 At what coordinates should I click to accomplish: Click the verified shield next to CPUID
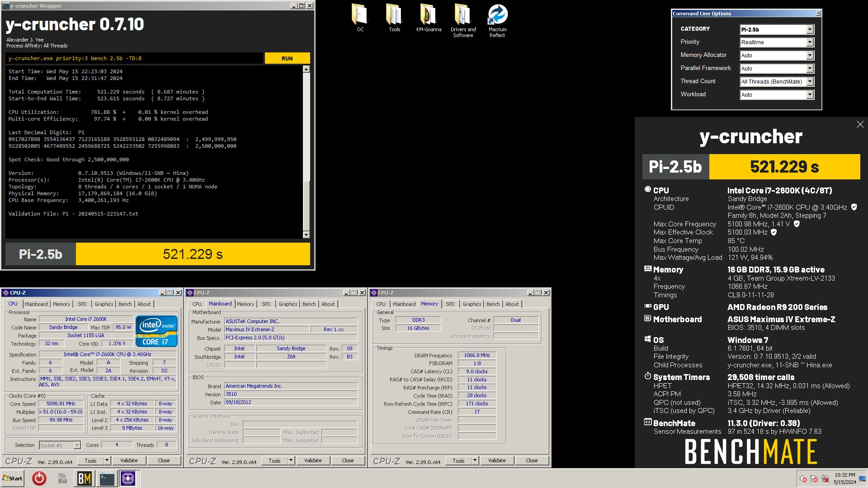pyautogui.click(x=854, y=207)
